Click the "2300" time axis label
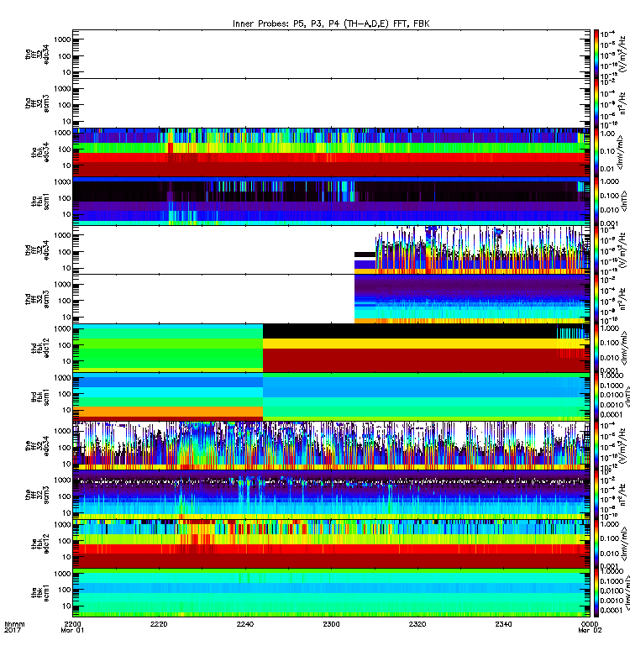The image size is (630, 672). tap(331, 624)
